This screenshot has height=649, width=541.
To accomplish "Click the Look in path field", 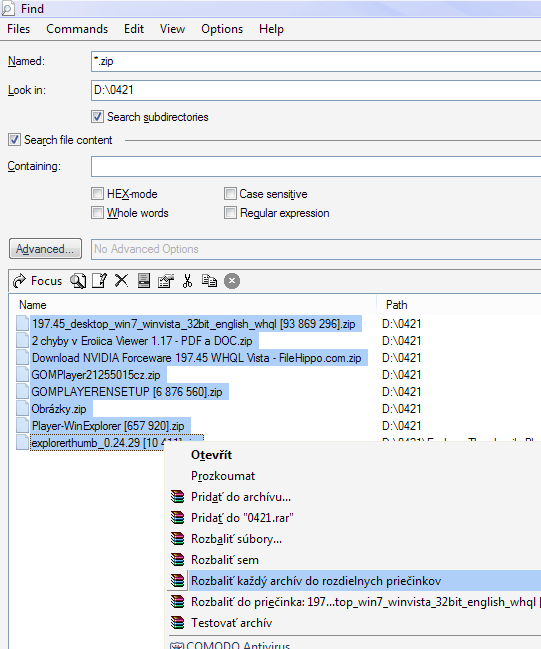I will click(316, 90).
